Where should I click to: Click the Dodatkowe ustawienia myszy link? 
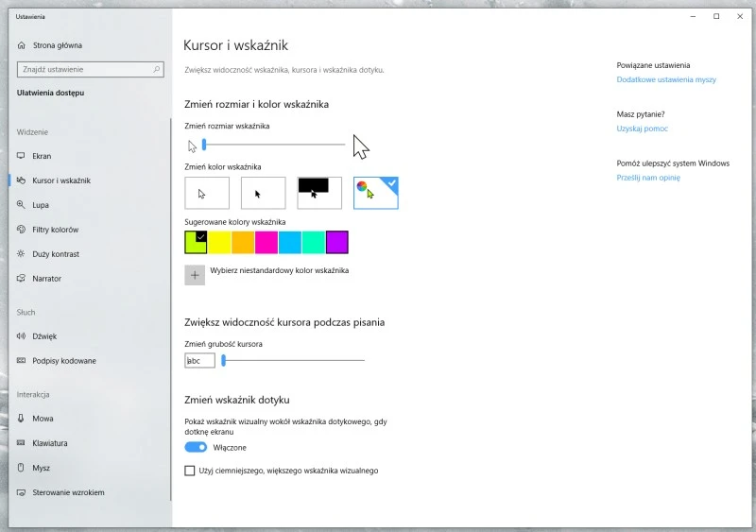(x=666, y=80)
